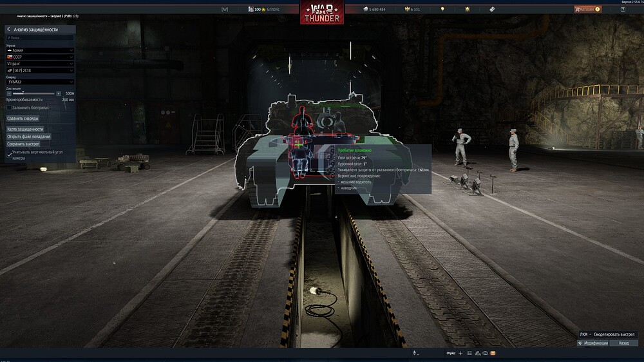Open the СССР country dropdown
The image size is (644, 362).
point(40,57)
